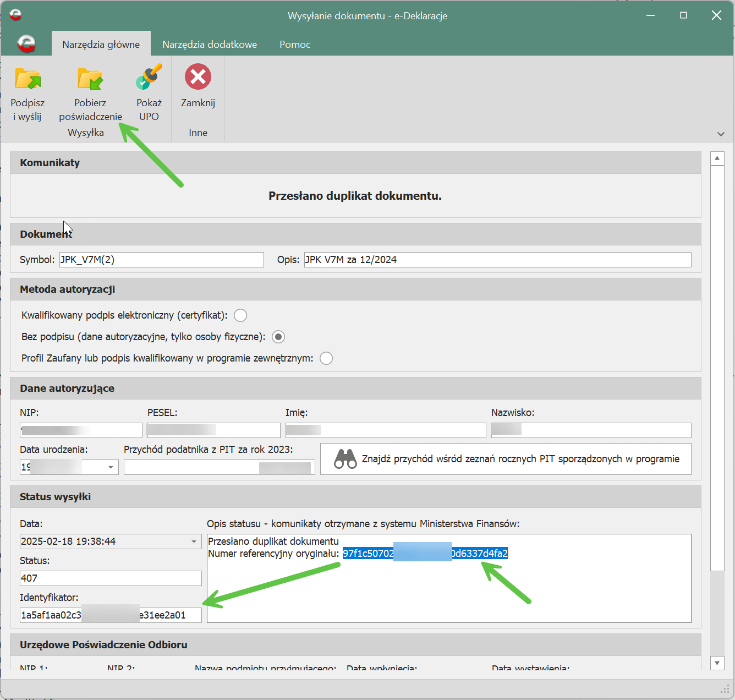Select the Narzędzia główne tab

click(x=101, y=45)
